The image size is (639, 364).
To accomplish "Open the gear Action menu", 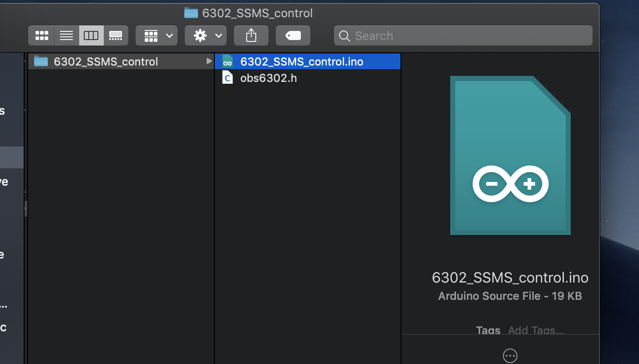I will pyautogui.click(x=206, y=35).
